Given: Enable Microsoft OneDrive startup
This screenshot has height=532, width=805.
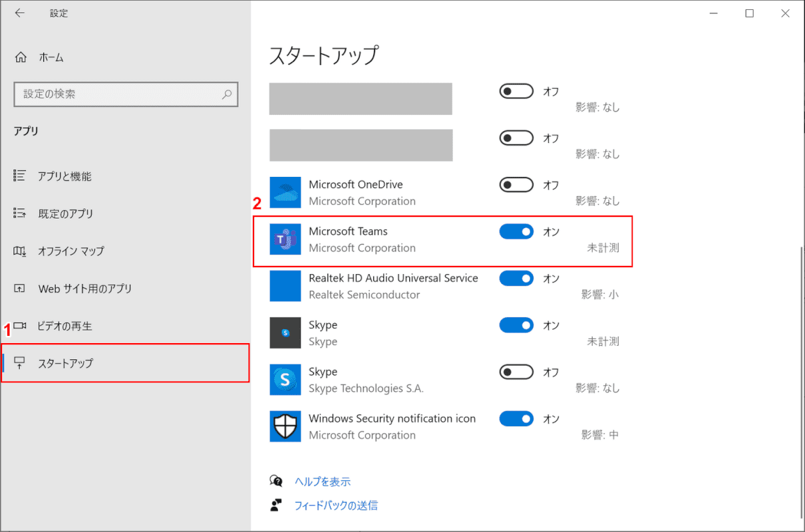Looking at the screenshot, I should 516,185.
